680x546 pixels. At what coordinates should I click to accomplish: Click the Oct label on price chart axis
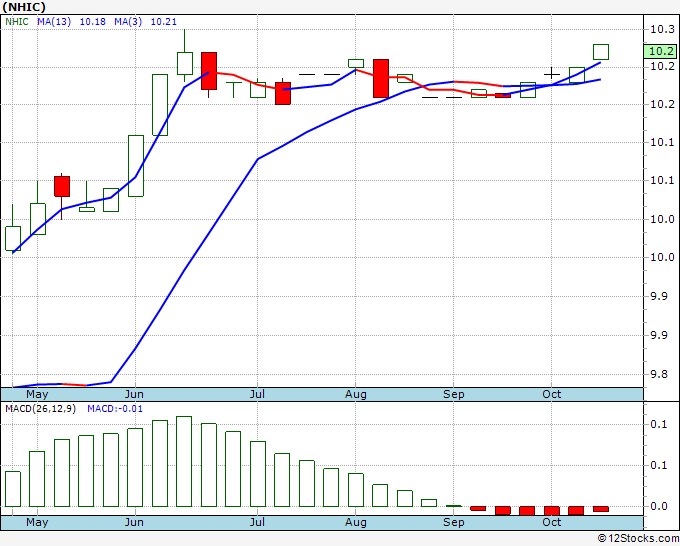click(x=552, y=394)
